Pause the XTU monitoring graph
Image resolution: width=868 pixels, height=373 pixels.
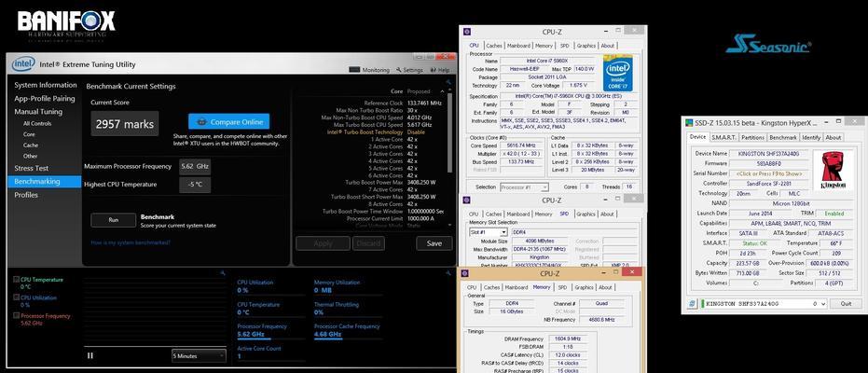coord(90,356)
